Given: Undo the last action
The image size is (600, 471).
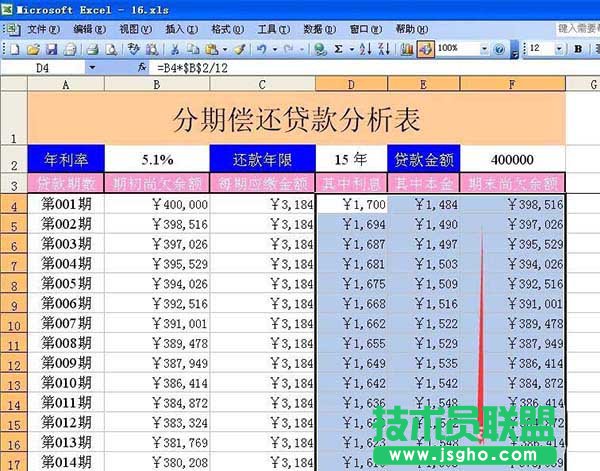Looking at the screenshot, I should pyautogui.click(x=262, y=49).
